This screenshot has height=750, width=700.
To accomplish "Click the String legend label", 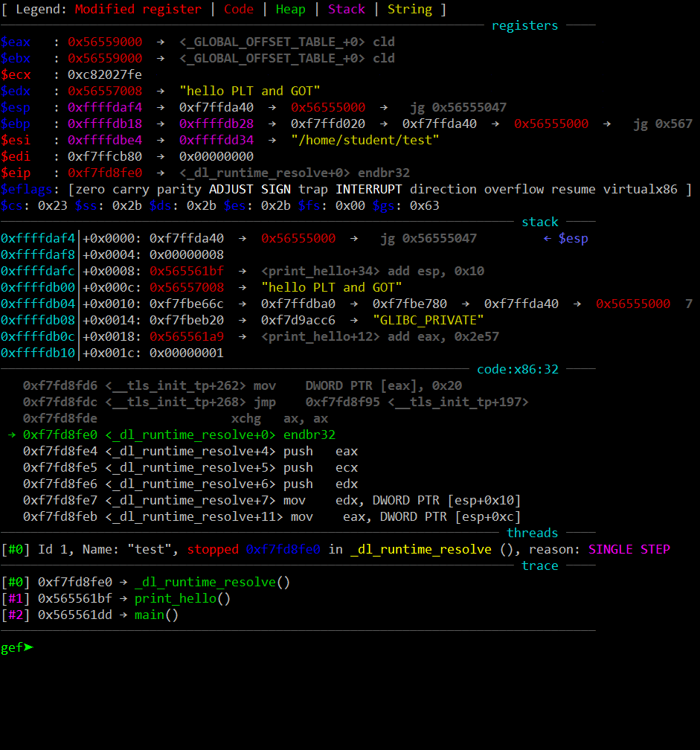I will pyautogui.click(x=410, y=9).
